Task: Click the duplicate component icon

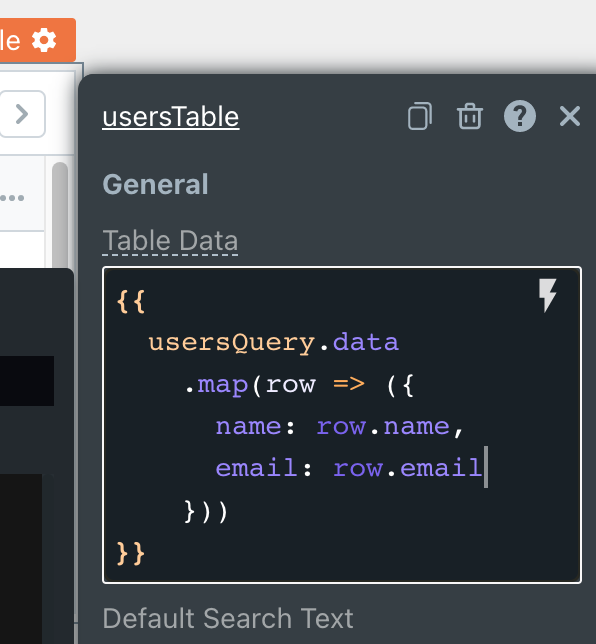Action: point(420,116)
